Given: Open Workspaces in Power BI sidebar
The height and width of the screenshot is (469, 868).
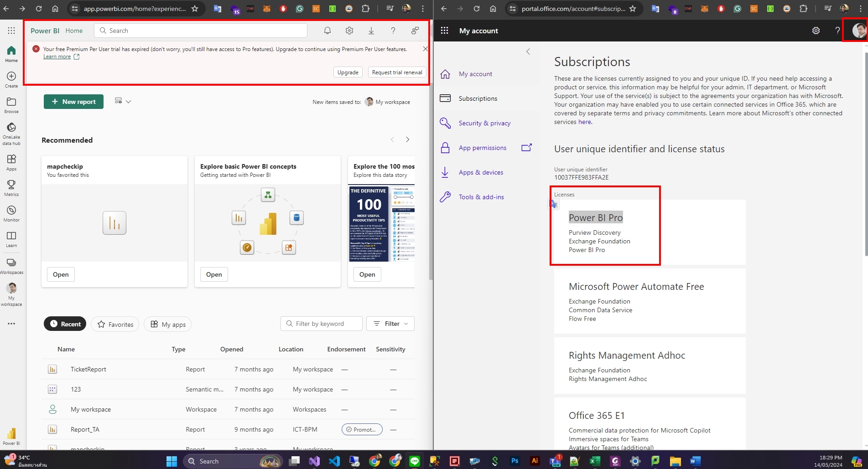Looking at the screenshot, I should 11,266.
